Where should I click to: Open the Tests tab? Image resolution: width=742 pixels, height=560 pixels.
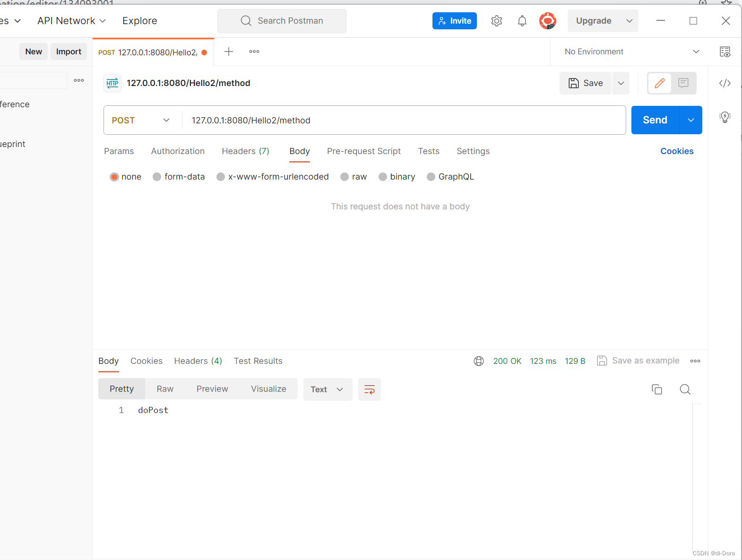(x=429, y=151)
